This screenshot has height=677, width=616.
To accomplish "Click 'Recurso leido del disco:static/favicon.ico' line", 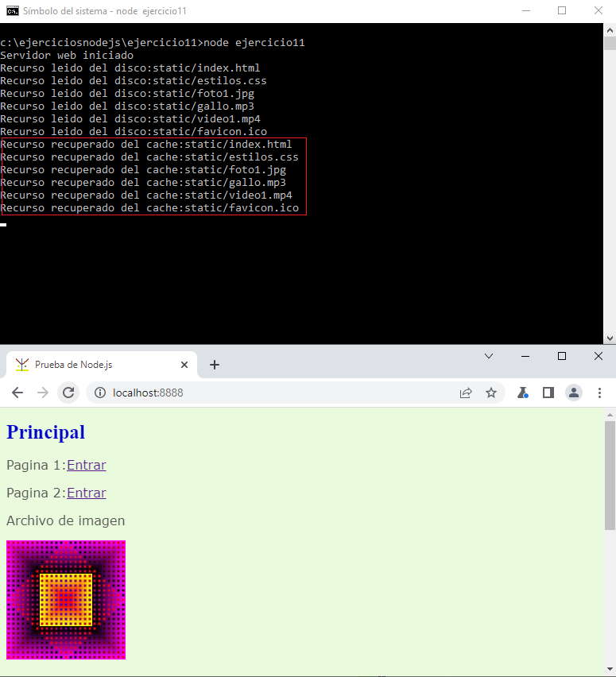I will [134, 131].
